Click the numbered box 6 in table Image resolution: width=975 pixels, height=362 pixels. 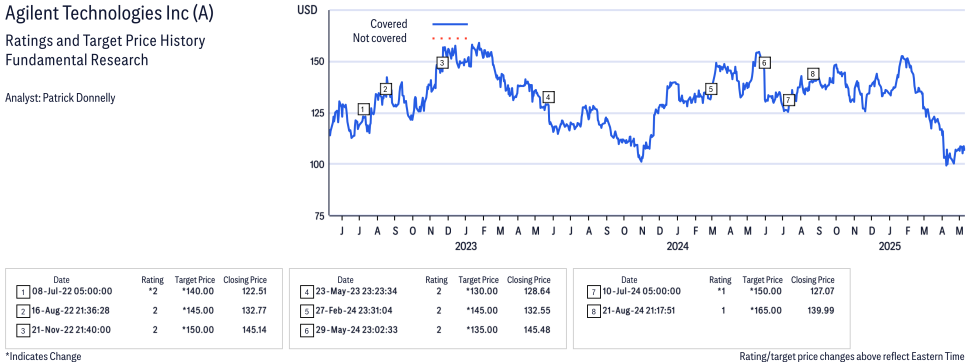306,330
